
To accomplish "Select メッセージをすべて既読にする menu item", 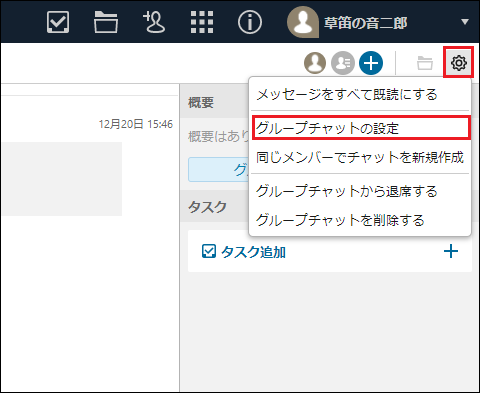I will (360, 95).
